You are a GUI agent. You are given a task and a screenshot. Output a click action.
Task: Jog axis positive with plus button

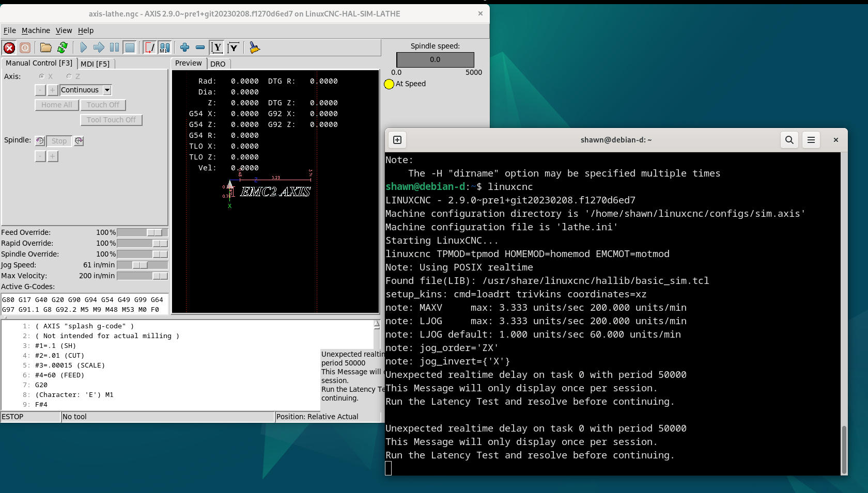(x=52, y=90)
